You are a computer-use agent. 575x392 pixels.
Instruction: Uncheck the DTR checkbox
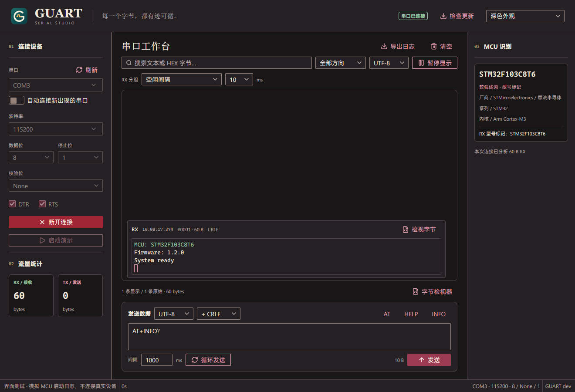12,204
